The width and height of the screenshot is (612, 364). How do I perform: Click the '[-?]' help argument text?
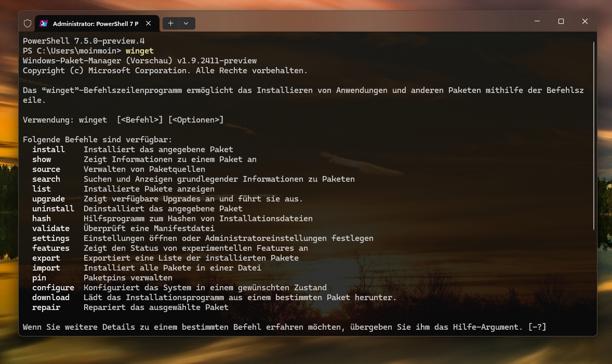coord(537,327)
